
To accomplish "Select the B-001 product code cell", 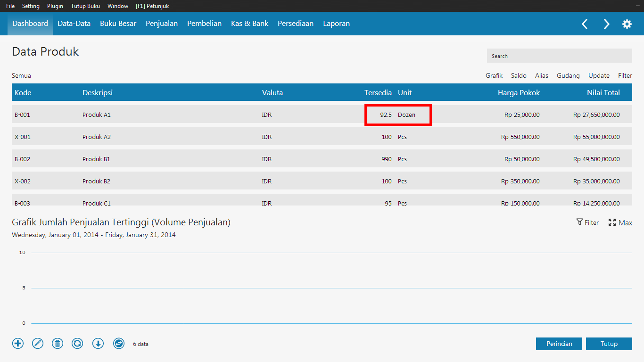I will [x=22, y=115].
